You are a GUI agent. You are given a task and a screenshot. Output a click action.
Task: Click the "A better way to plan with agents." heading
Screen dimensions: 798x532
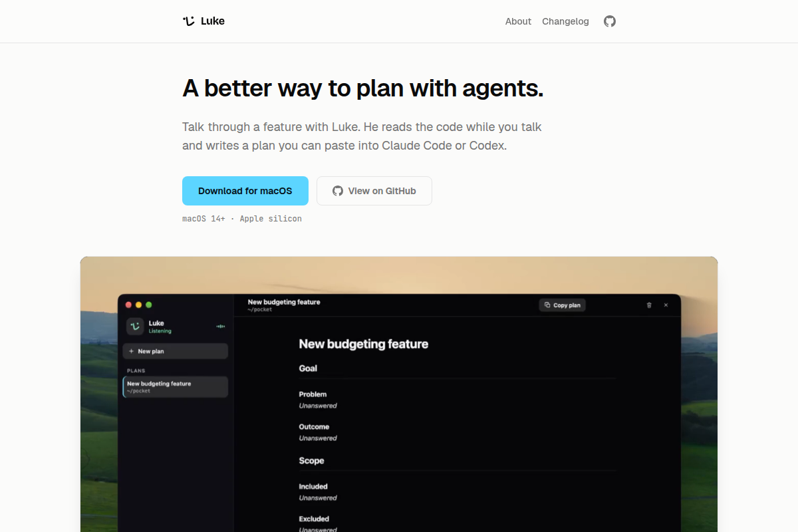pos(363,88)
